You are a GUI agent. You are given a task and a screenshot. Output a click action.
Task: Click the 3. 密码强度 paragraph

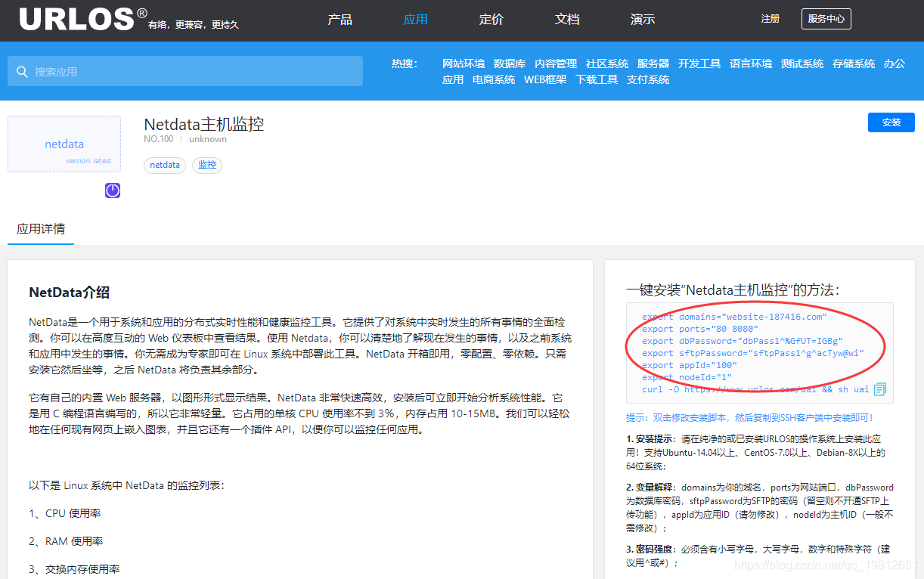click(x=758, y=556)
